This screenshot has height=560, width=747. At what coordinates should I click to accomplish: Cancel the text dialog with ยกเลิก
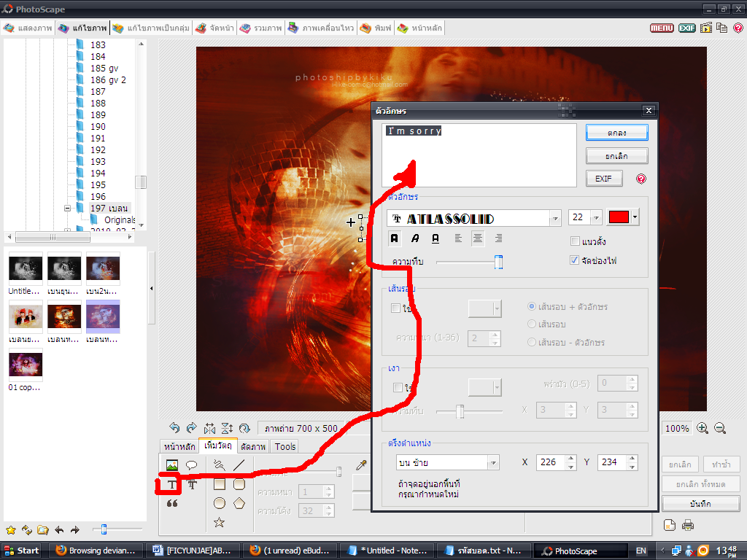[x=616, y=156]
